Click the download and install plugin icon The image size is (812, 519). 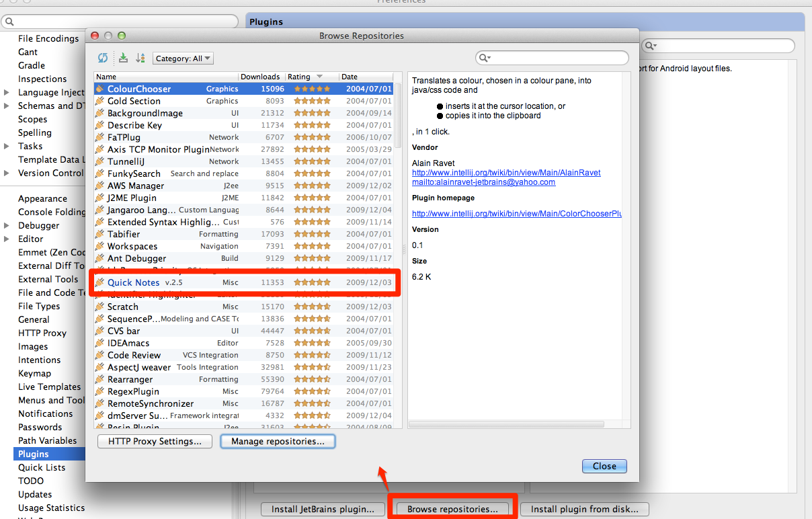[x=123, y=58]
